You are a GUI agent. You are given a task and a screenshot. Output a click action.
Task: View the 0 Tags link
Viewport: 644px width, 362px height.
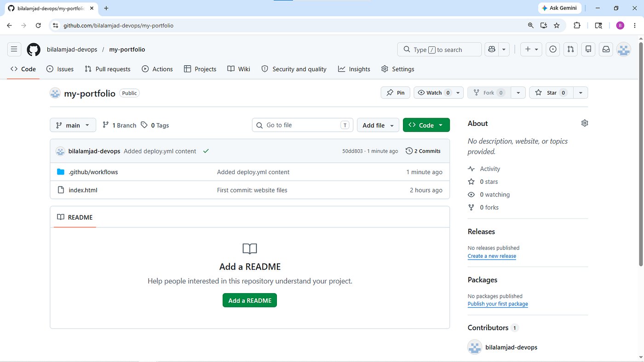click(155, 125)
